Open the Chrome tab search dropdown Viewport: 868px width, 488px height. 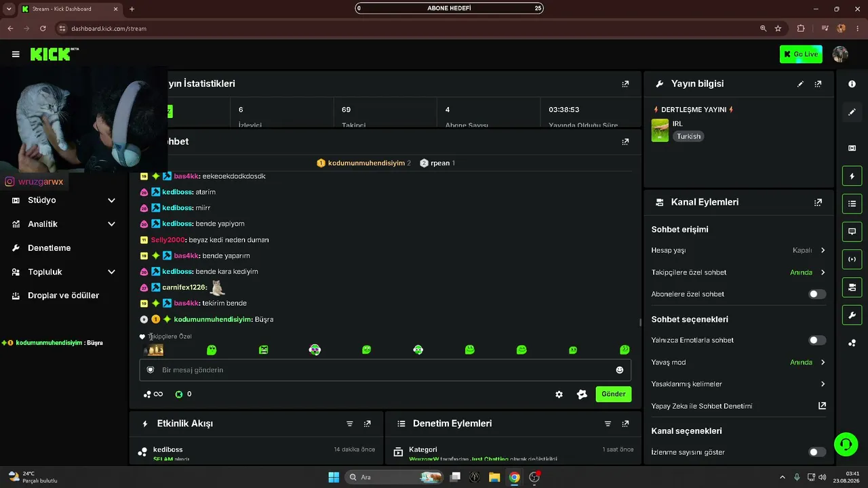pyautogui.click(x=9, y=9)
